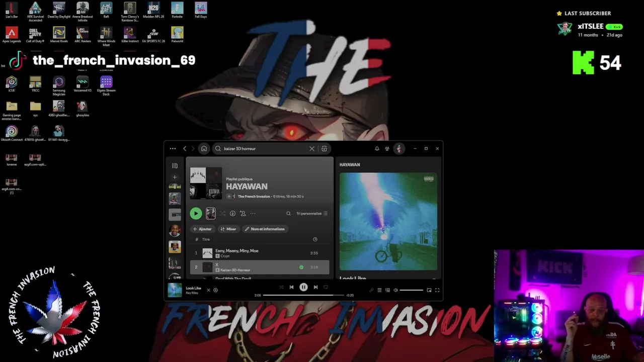The width and height of the screenshot is (644, 362).
Task: Skip to the previous track
Action: point(291,287)
